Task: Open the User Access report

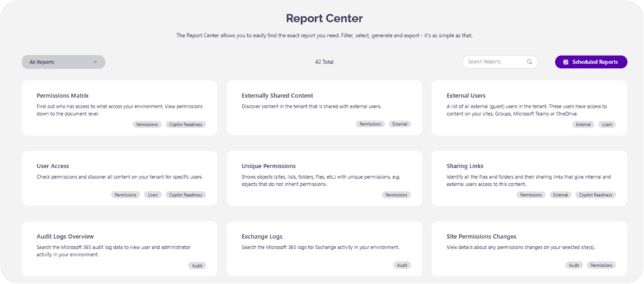Action: [x=119, y=178]
